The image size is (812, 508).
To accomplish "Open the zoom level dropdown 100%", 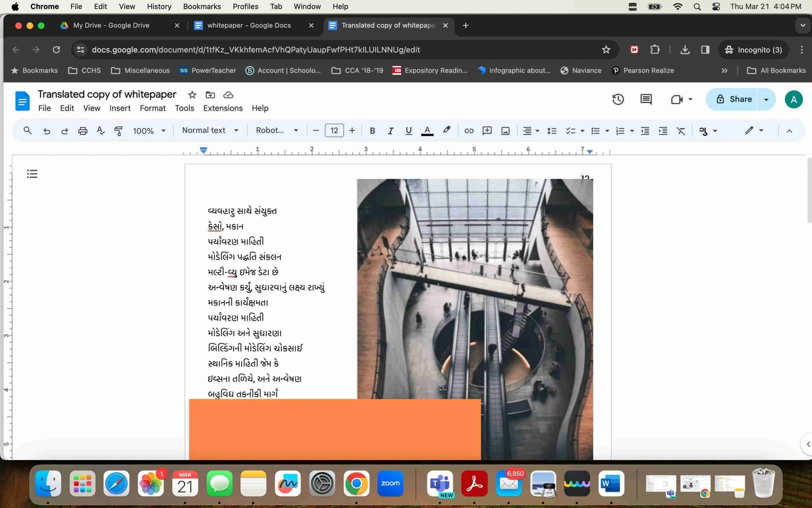I will [149, 131].
